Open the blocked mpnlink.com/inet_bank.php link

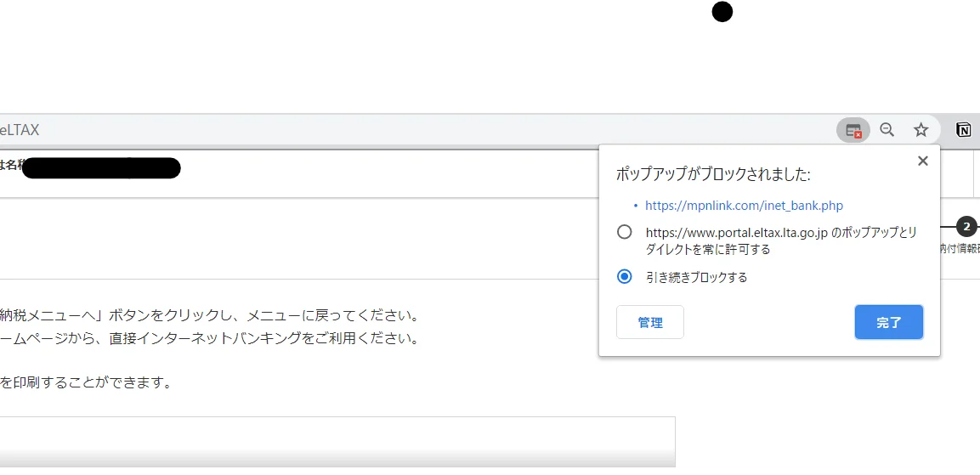pyautogui.click(x=745, y=205)
